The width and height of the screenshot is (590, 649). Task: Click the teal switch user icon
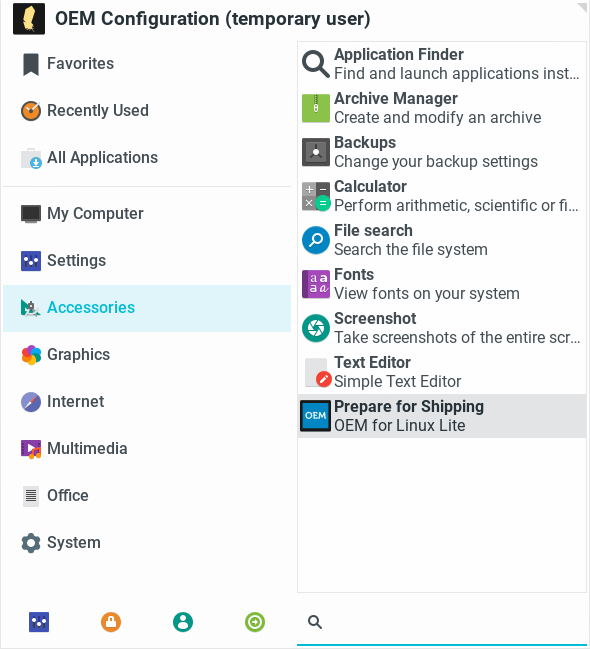click(x=183, y=622)
